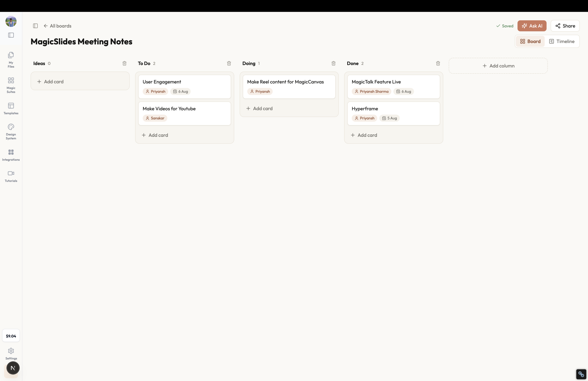Open Integrations from the sidebar
Screen dimensions: 588x381
(11, 155)
